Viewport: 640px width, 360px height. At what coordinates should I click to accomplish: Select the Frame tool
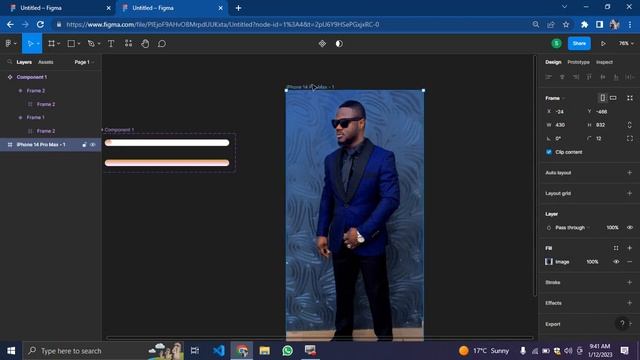(x=51, y=43)
